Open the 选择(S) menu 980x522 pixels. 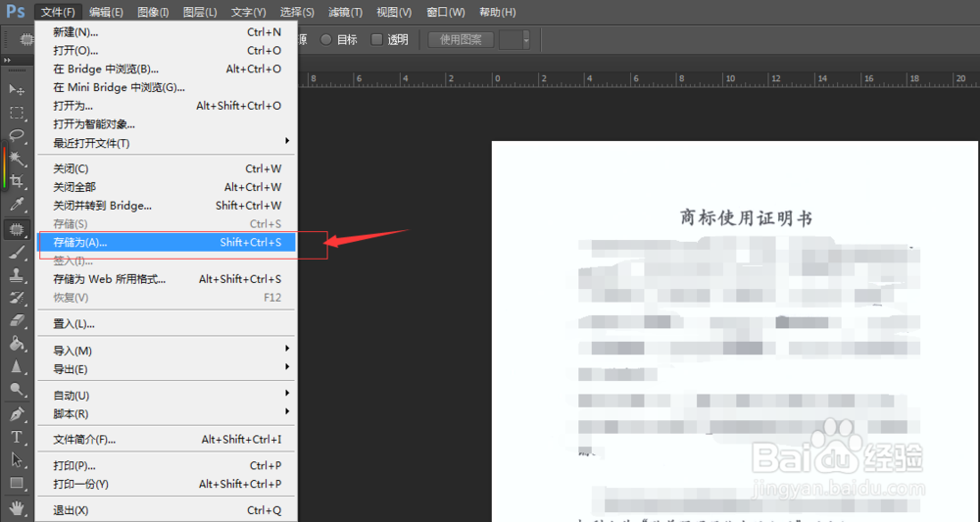click(297, 12)
